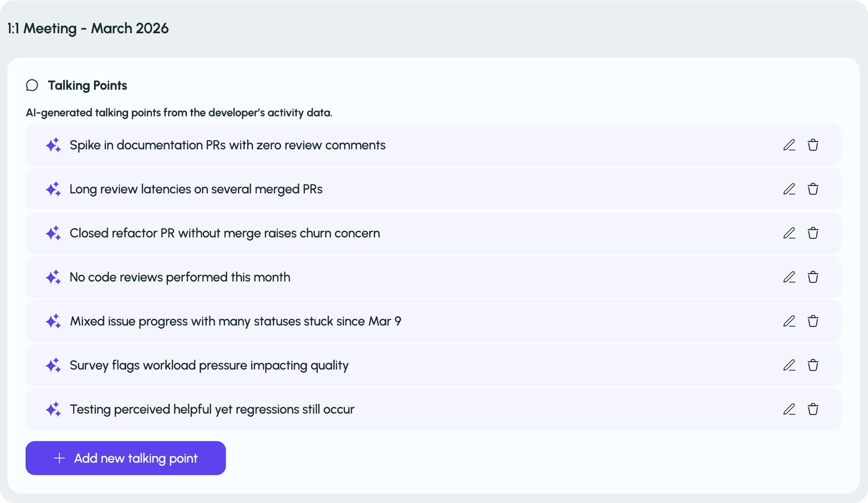The width and height of the screenshot is (868, 503).
Task: Edit the 'Closed refactor PR' talking point
Action: coord(789,233)
